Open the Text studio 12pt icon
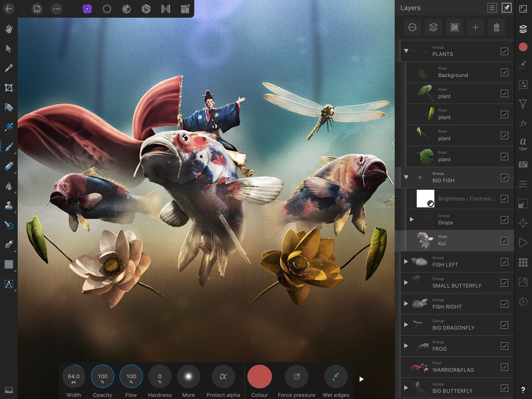 point(523,144)
